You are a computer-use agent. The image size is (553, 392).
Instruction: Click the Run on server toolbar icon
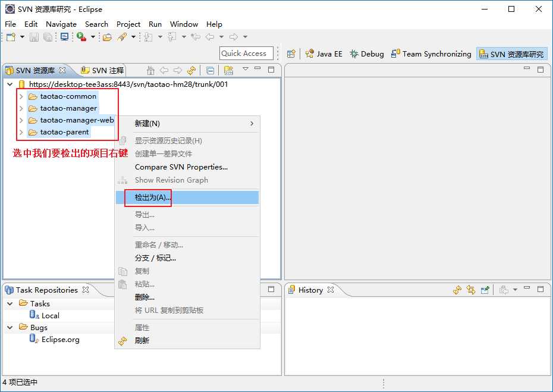coord(81,37)
